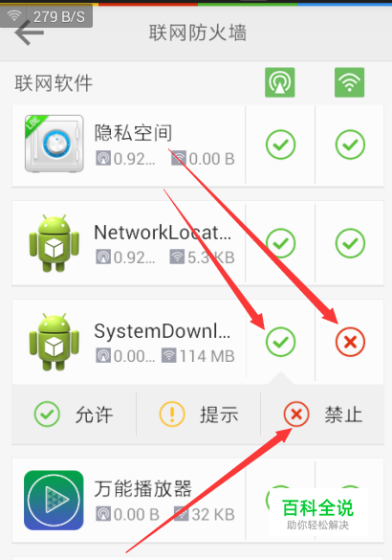Select the 提示 (prompt) option

tap(198, 414)
